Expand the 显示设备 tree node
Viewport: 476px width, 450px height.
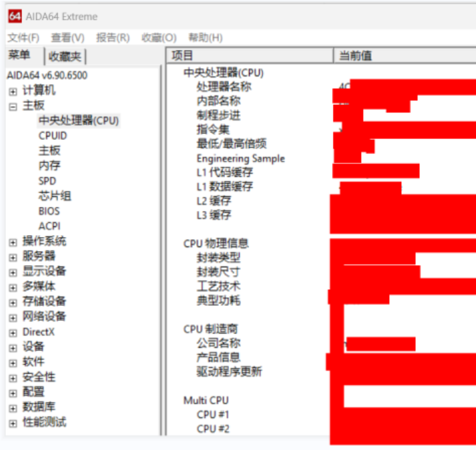coord(13,273)
